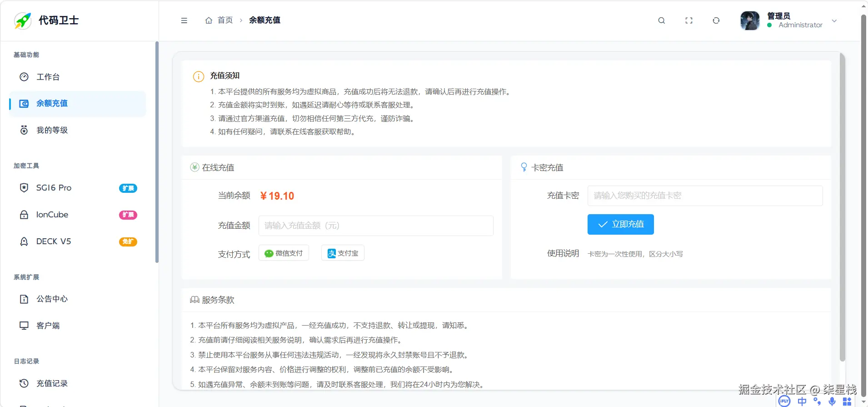Focus the 充值金额 amount input field
Screen dimensions: 868x407
(376, 226)
